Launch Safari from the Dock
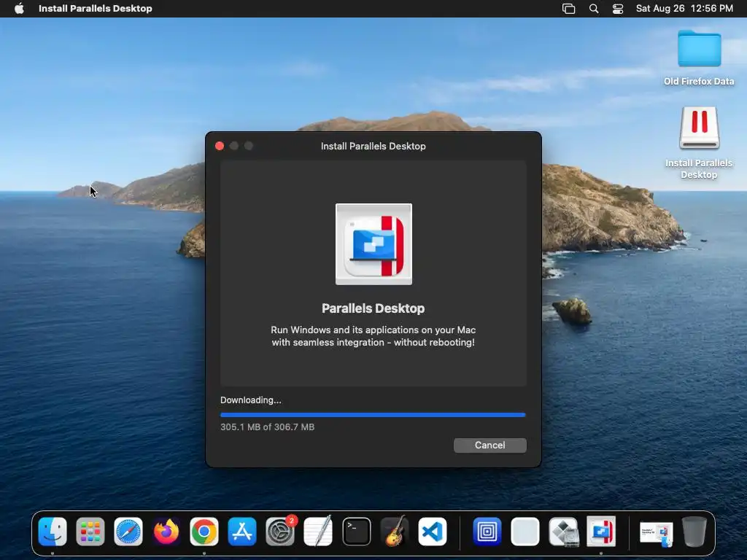 point(128,532)
